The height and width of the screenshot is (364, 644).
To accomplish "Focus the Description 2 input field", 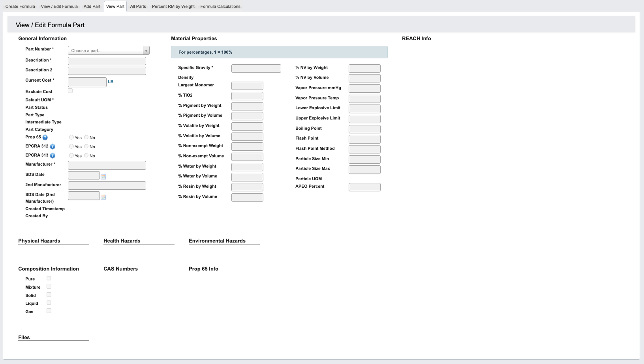I will [x=107, y=71].
